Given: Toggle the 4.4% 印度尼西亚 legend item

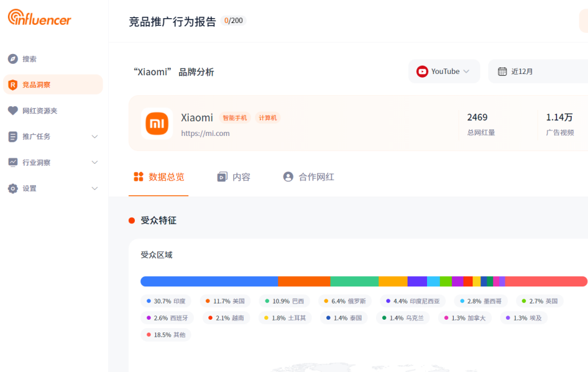Looking at the screenshot, I should [413, 301].
